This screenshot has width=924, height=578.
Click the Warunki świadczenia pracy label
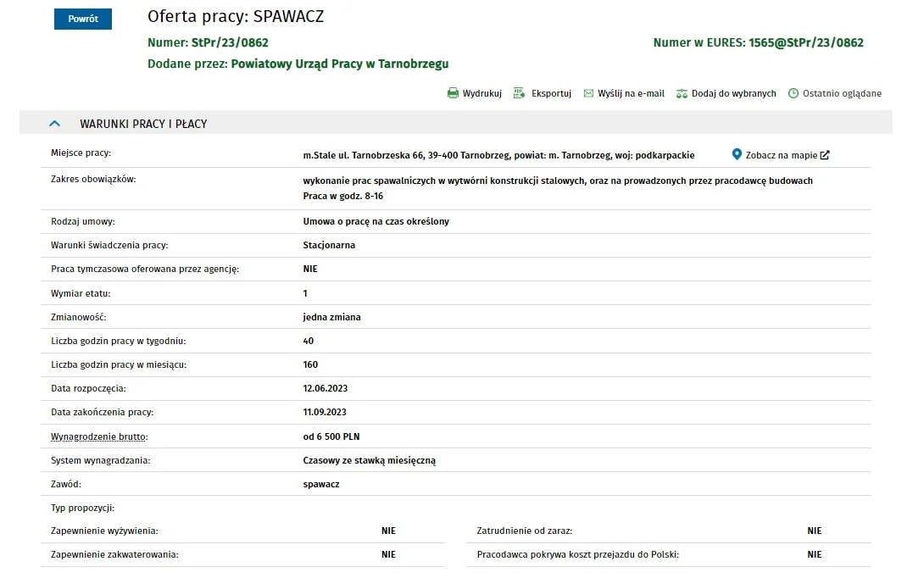pos(109,245)
